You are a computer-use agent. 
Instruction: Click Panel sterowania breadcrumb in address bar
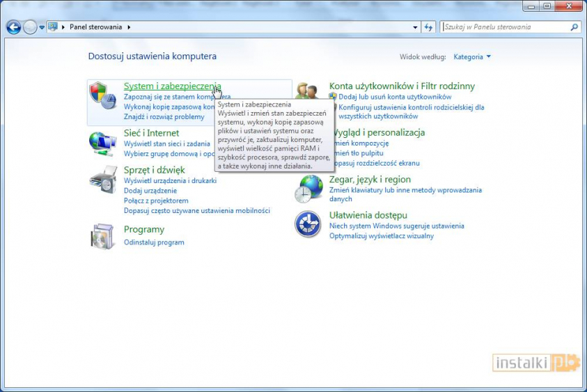tap(95, 27)
